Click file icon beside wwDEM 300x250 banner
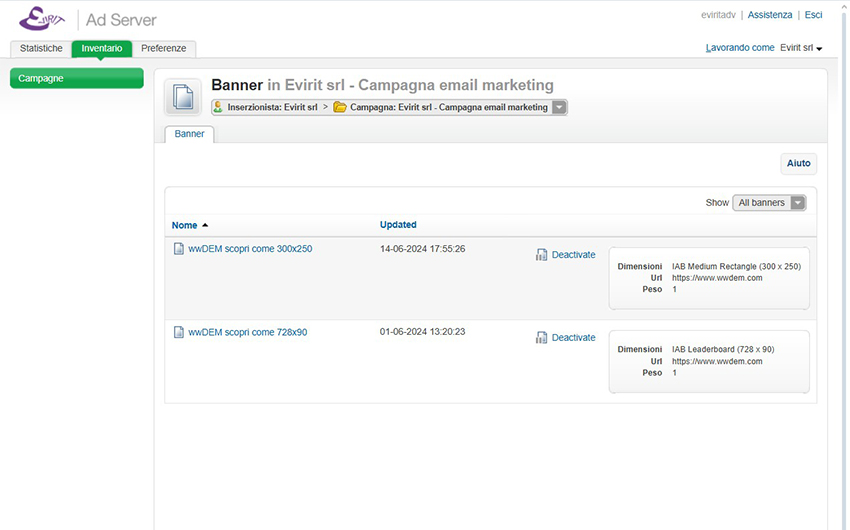Image resolution: width=850 pixels, height=530 pixels. tap(179, 249)
